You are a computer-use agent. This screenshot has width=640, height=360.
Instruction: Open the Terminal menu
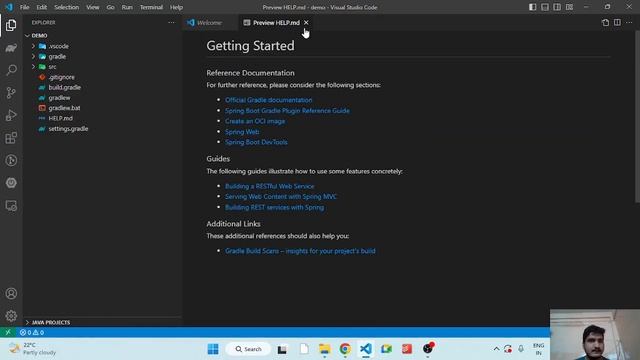(x=151, y=7)
